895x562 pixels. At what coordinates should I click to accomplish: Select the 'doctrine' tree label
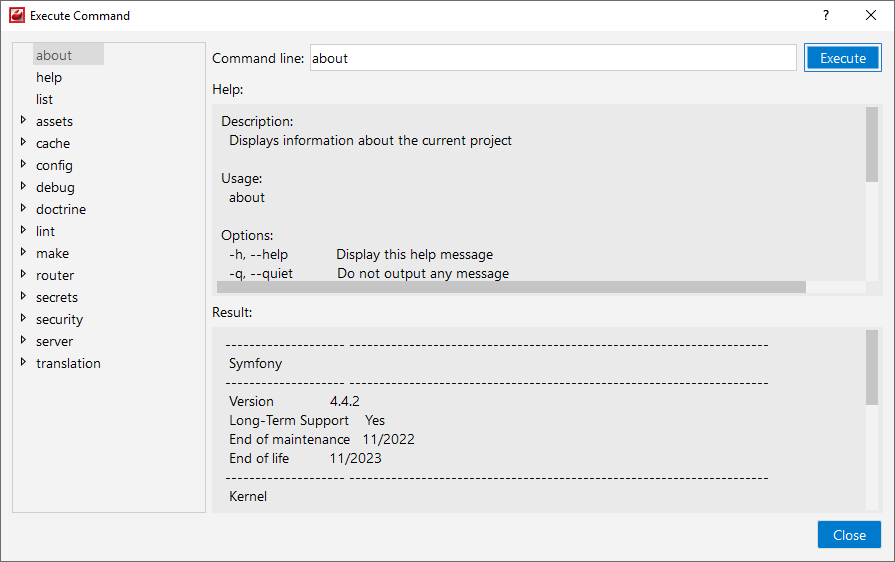click(x=61, y=209)
